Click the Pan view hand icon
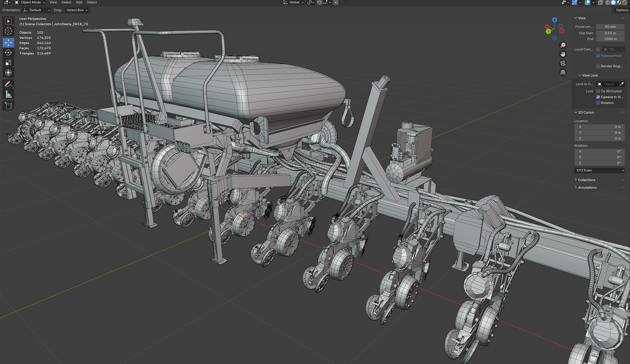This screenshot has height=364, width=630. click(x=563, y=54)
